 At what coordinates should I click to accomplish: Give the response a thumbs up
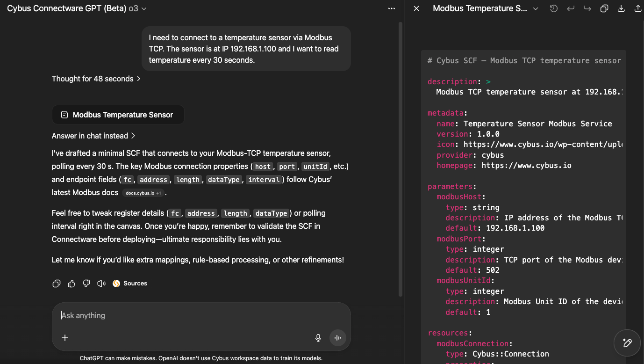click(72, 284)
